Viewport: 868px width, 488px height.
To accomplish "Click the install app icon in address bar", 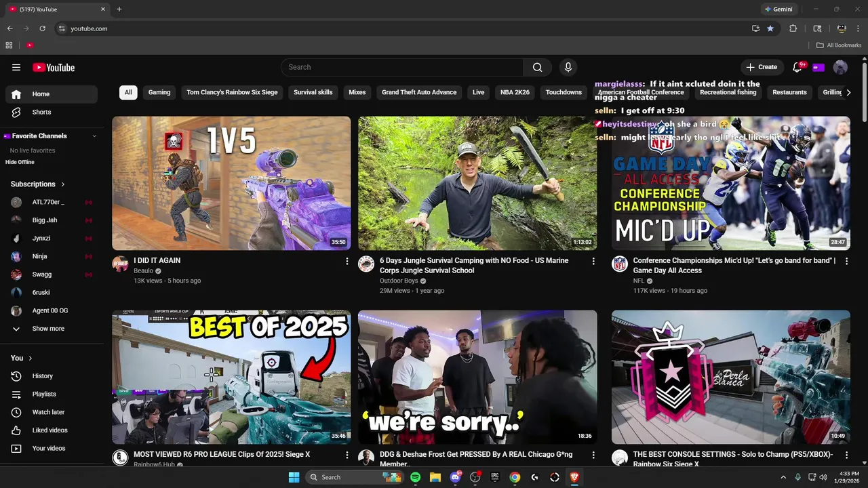I will [755, 28].
